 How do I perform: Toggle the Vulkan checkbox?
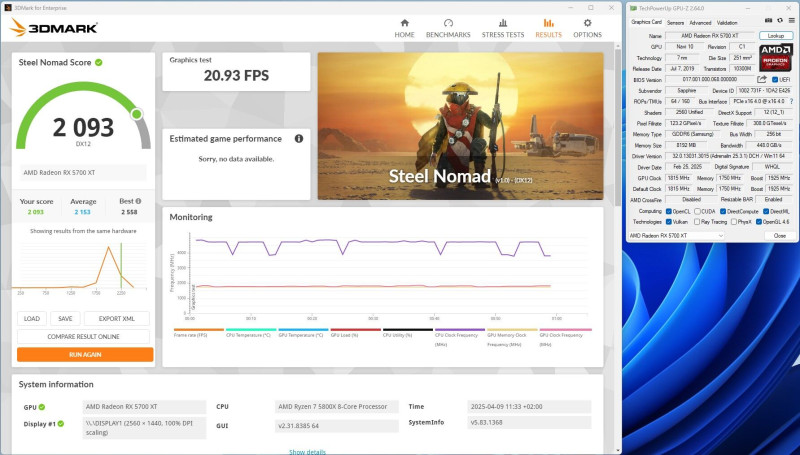(669, 222)
